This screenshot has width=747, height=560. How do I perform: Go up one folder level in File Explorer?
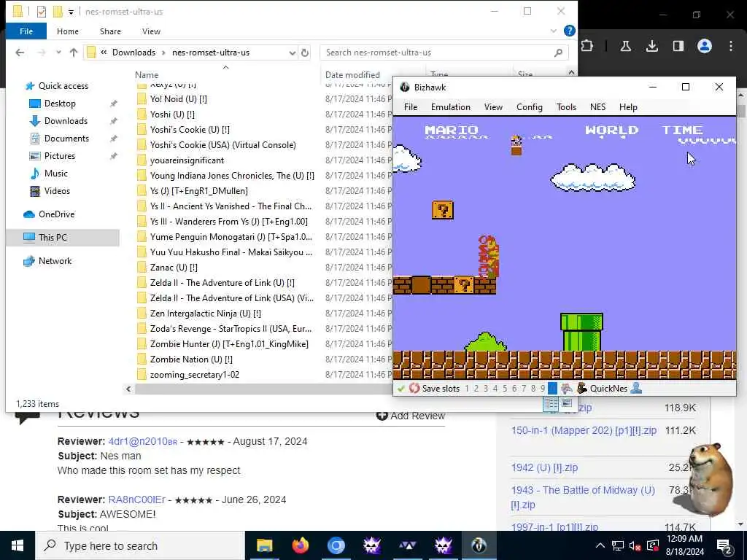tap(74, 52)
